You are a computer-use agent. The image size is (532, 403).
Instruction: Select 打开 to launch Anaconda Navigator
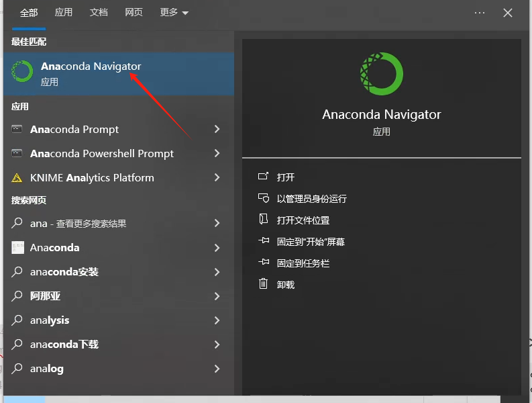(286, 177)
